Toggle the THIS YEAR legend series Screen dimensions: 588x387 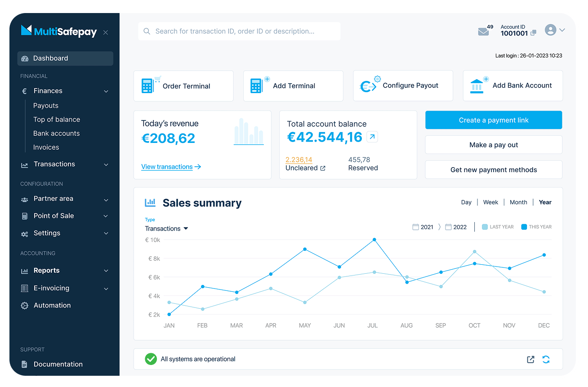[536, 227]
